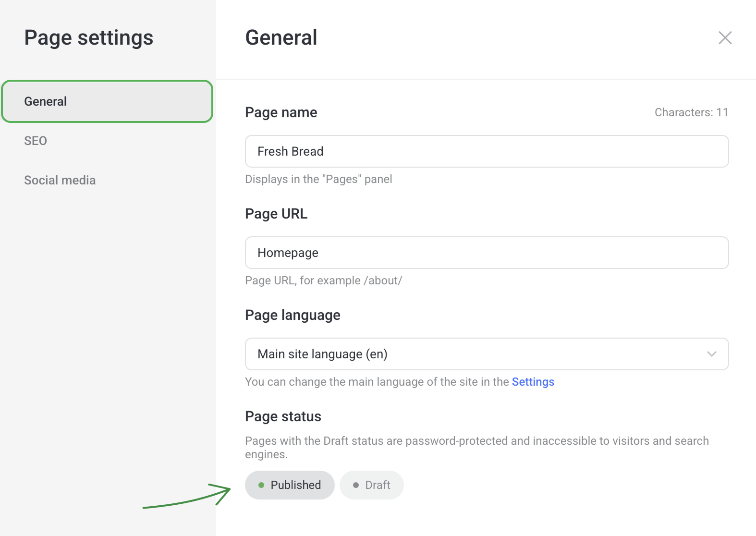
Task: Switch page status to Draft
Action: tap(372, 485)
